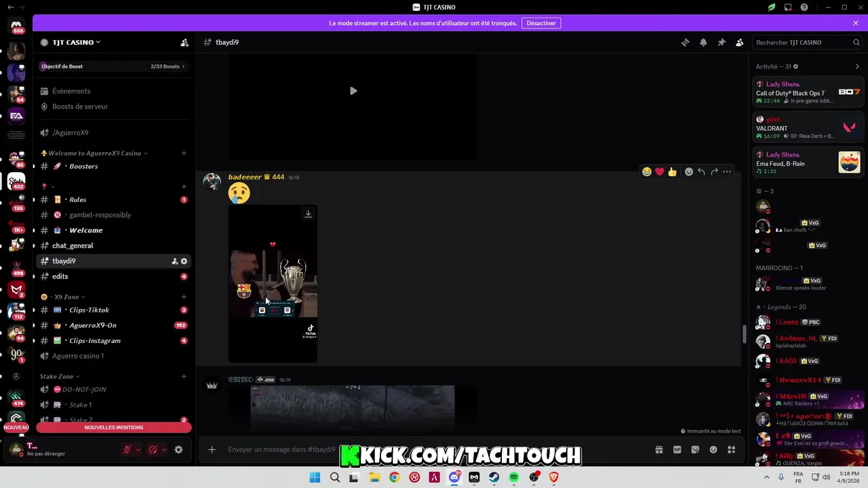Collapse Welcome to AguerroX9 Casino category

[94, 153]
